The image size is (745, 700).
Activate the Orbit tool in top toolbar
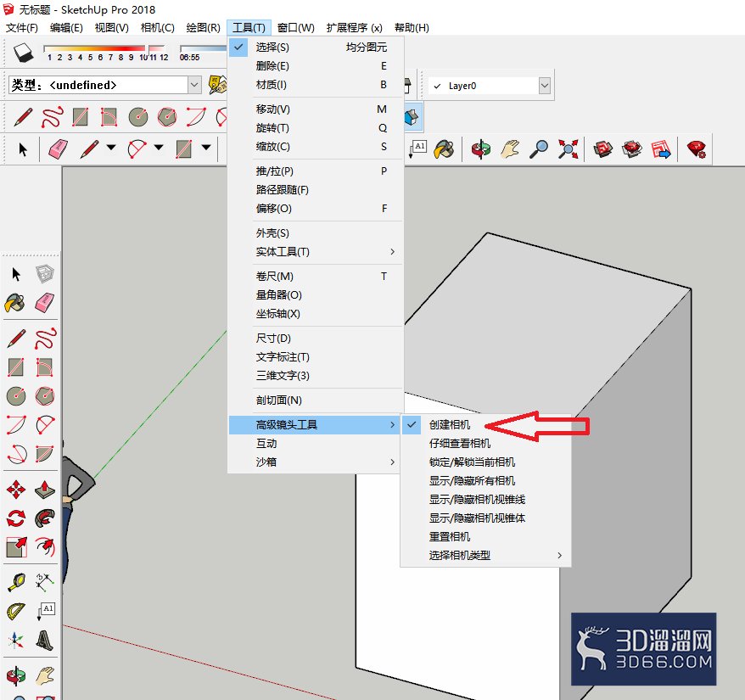click(x=481, y=149)
